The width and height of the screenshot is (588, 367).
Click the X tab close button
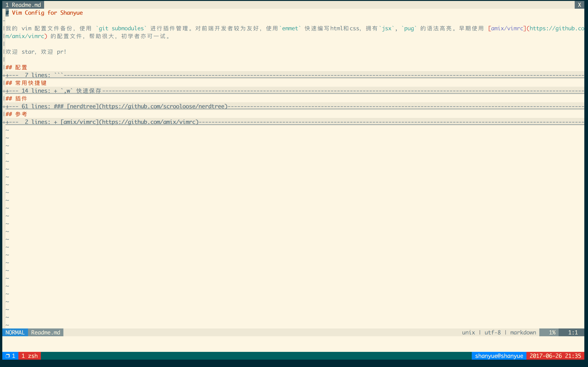tap(579, 5)
